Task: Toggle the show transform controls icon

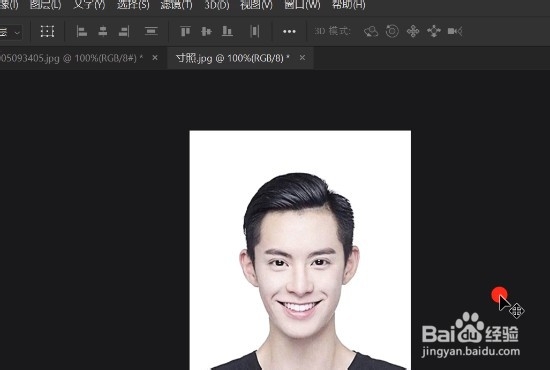Action: [x=47, y=32]
